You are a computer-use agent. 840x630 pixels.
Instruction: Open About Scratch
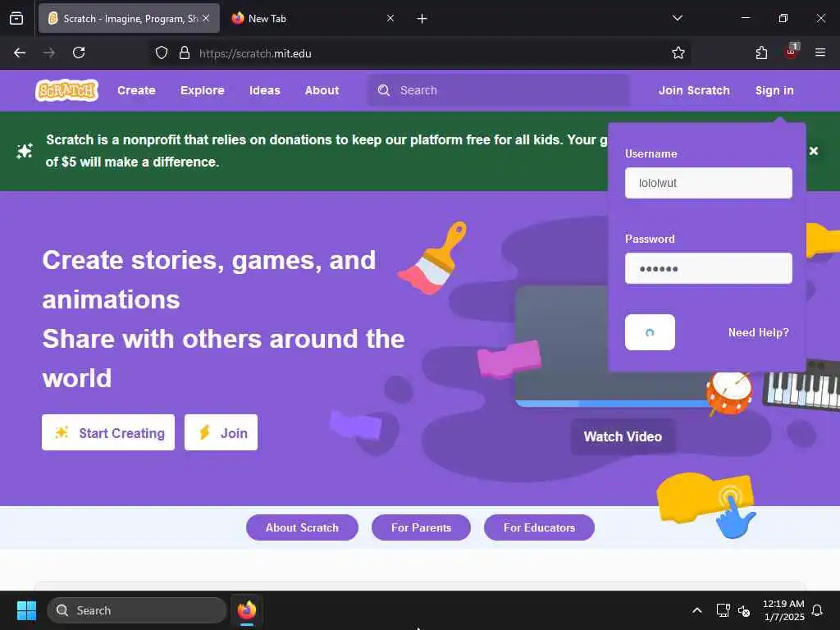[302, 527]
